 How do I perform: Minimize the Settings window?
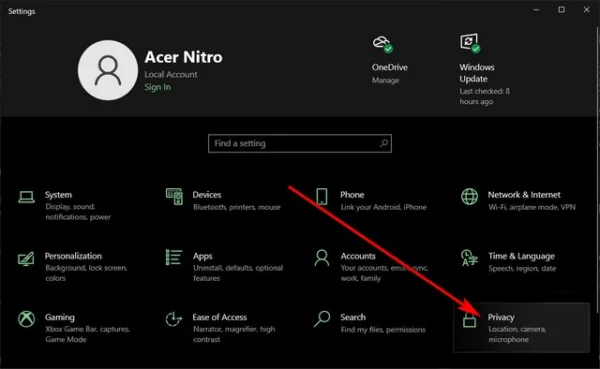[536, 10]
